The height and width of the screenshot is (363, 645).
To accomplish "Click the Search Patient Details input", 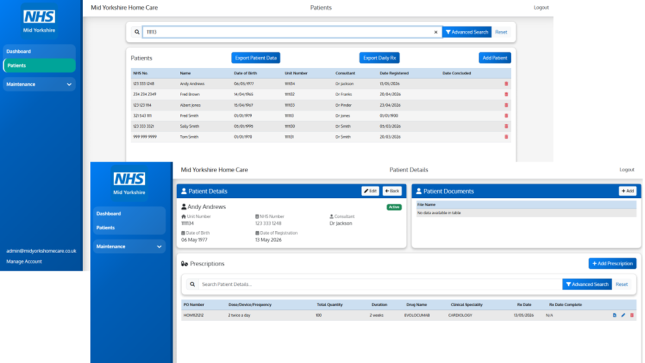I will pyautogui.click(x=380, y=284).
